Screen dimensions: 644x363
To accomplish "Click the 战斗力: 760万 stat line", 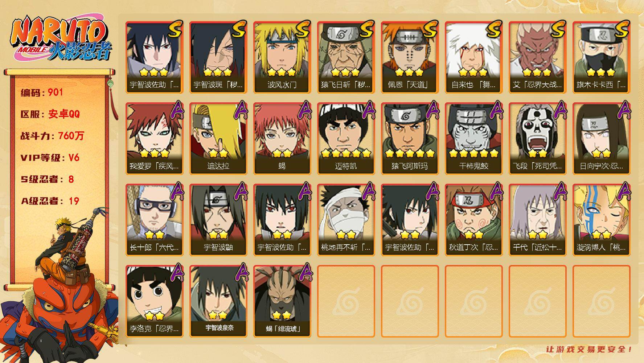I will coord(52,136).
